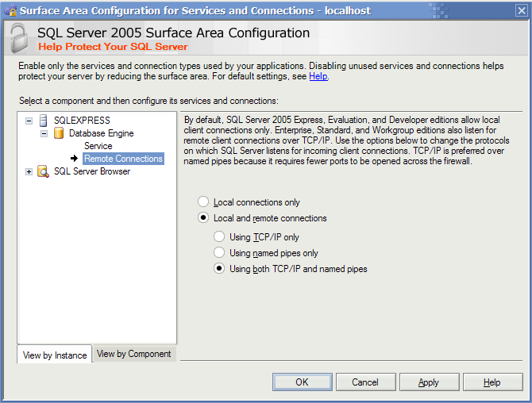Click the padlock icon in header

(x=18, y=38)
